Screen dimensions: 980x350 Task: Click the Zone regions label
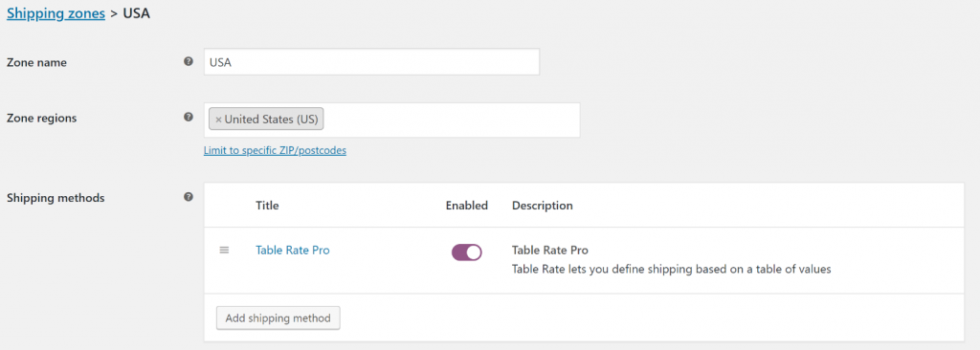(x=41, y=118)
